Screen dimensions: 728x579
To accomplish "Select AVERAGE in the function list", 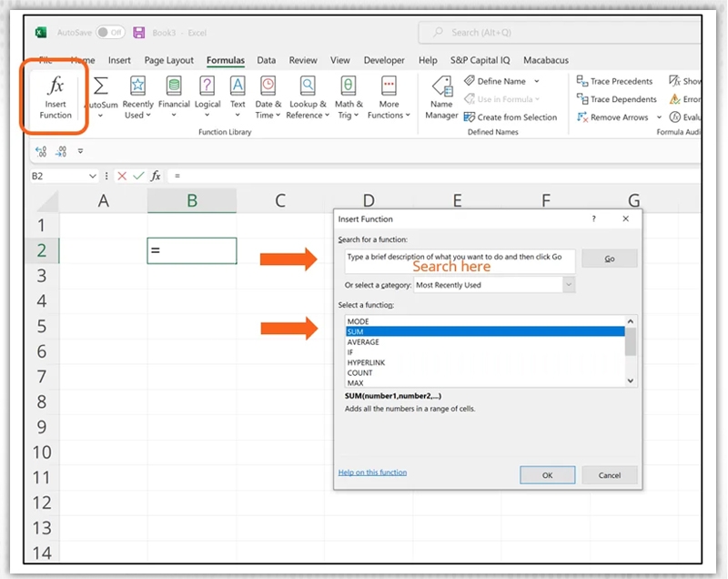I will (364, 342).
